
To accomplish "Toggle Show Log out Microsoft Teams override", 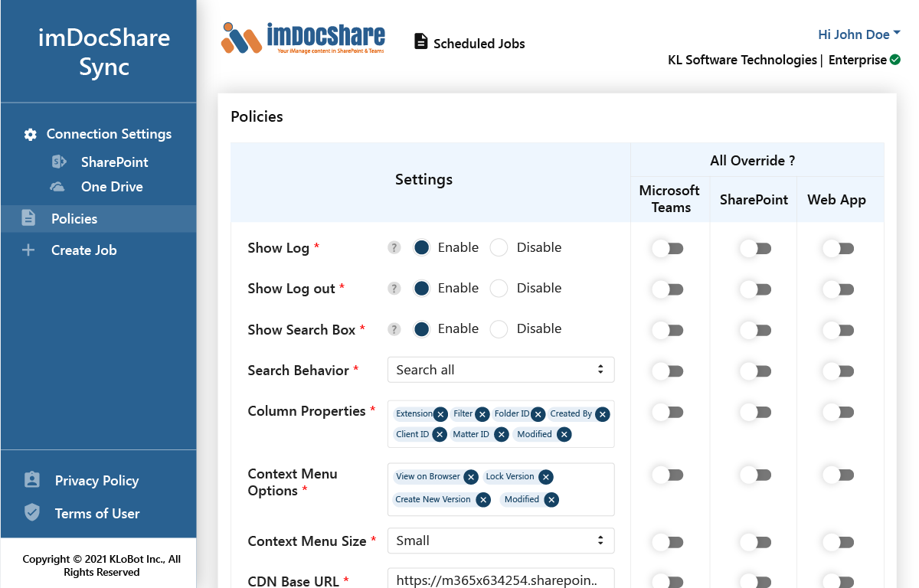I will tap(668, 289).
